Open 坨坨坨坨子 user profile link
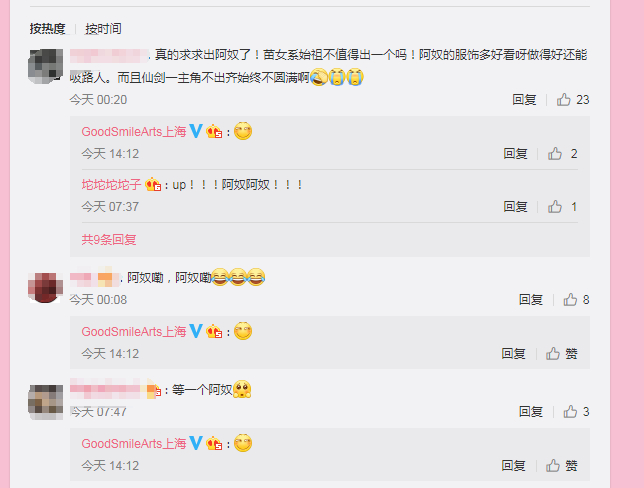644x488 pixels. (111, 185)
